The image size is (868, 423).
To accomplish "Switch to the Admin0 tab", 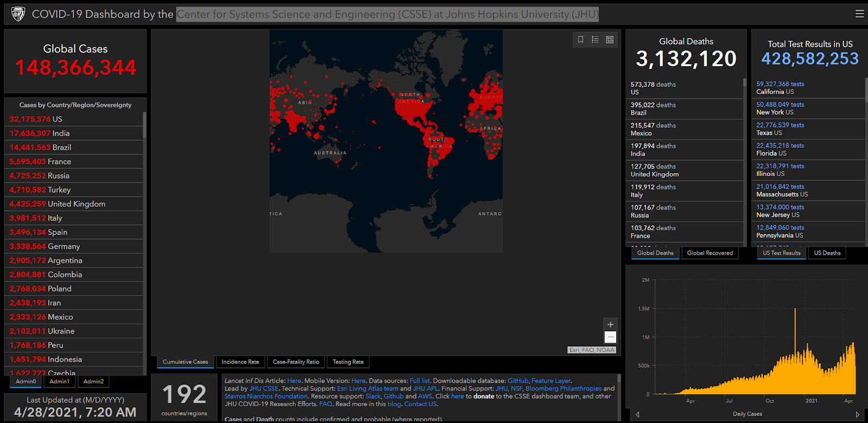I will click(x=26, y=382).
